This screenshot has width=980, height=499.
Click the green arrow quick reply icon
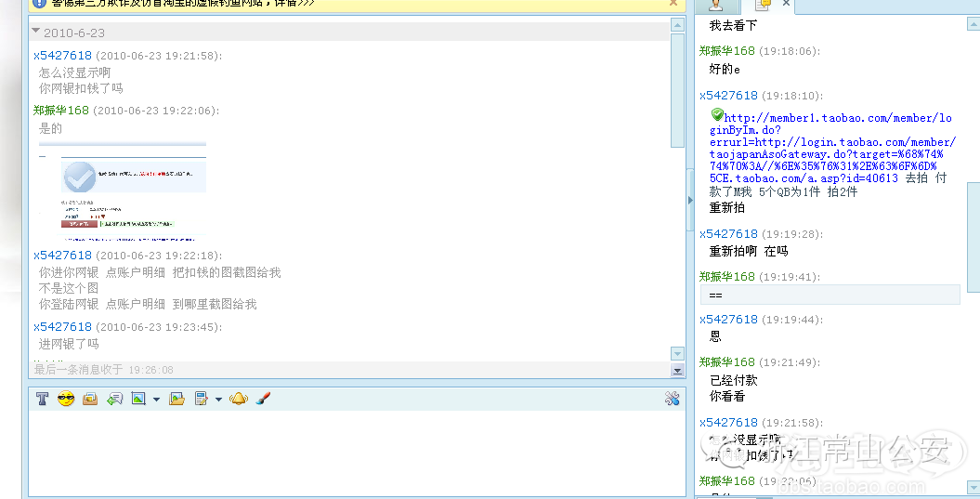tap(114, 399)
